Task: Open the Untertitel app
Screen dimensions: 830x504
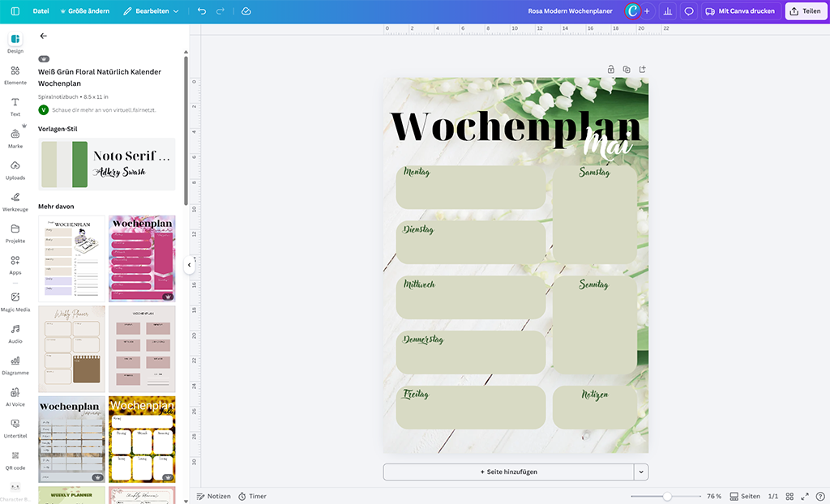Action: pos(15,429)
